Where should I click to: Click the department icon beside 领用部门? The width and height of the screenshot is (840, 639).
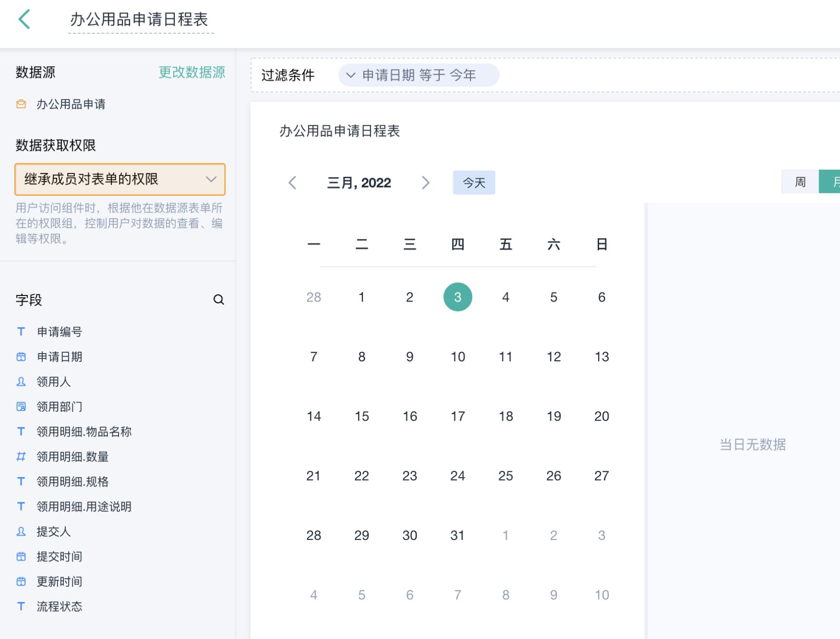click(20, 406)
